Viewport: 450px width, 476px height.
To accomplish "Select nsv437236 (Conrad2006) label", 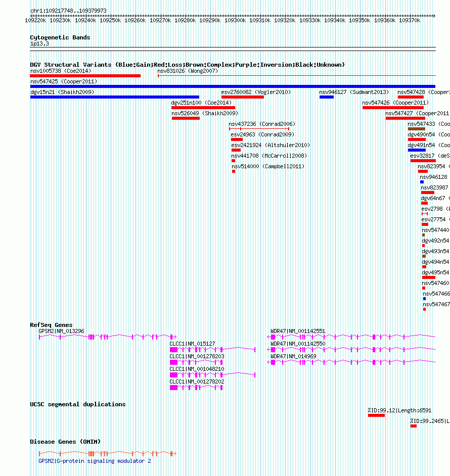I will pyautogui.click(x=262, y=124).
